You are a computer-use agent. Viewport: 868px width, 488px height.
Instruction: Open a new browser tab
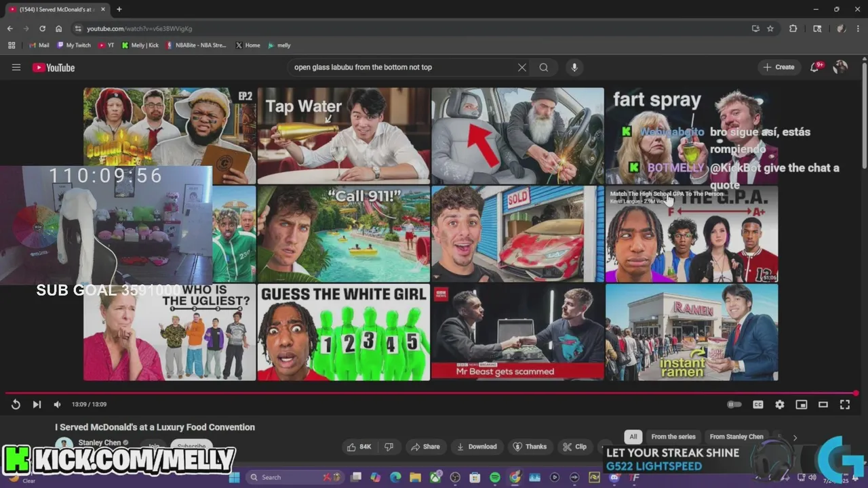click(119, 9)
